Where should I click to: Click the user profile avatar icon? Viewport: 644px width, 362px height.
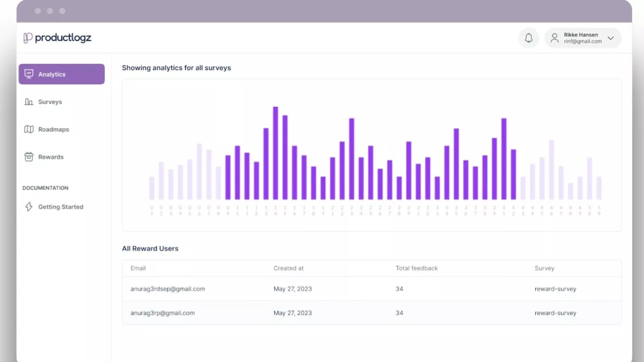(x=554, y=38)
